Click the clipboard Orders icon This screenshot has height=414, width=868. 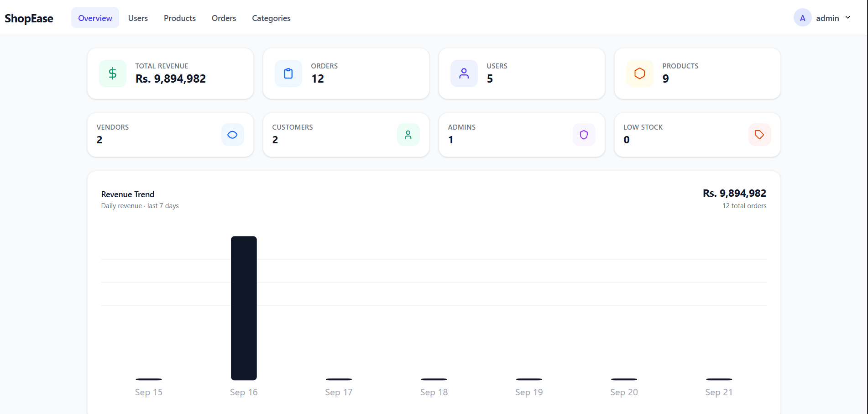tap(288, 73)
